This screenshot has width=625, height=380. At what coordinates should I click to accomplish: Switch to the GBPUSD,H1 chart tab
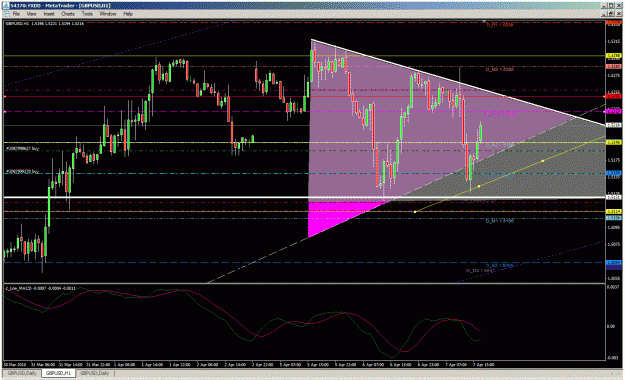(x=59, y=373)
